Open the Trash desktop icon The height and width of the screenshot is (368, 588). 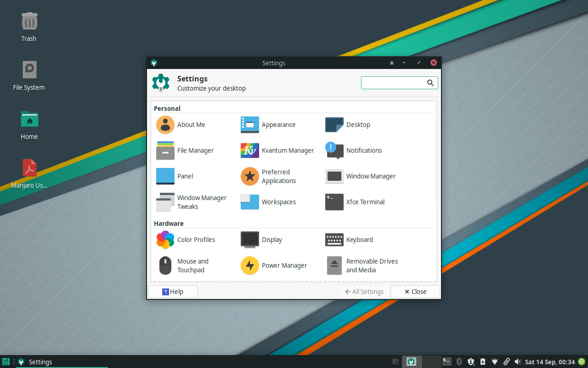point(29,27)
